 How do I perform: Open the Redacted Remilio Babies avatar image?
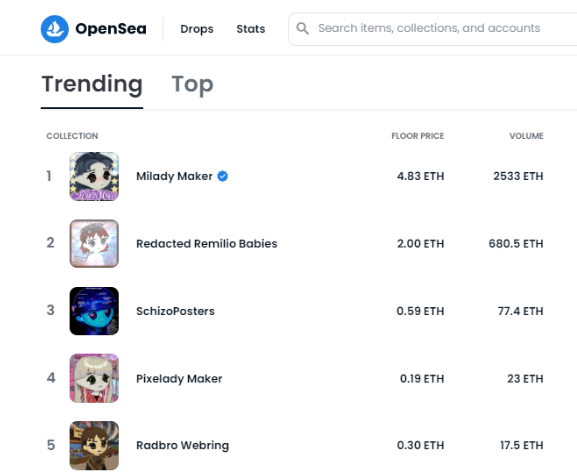pos(94,244)
